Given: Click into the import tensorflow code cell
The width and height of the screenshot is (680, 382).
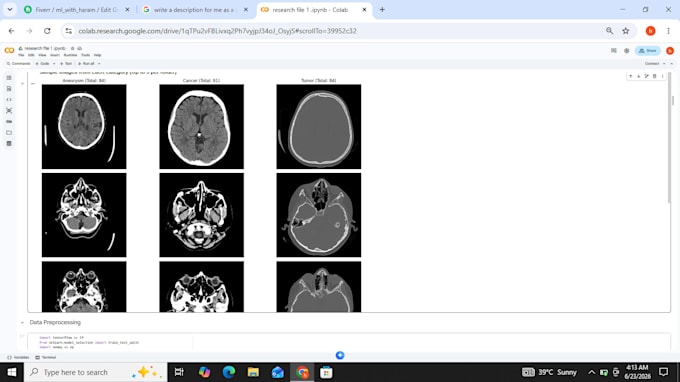Looking at the screenshot, I should (x=349, y=342).
